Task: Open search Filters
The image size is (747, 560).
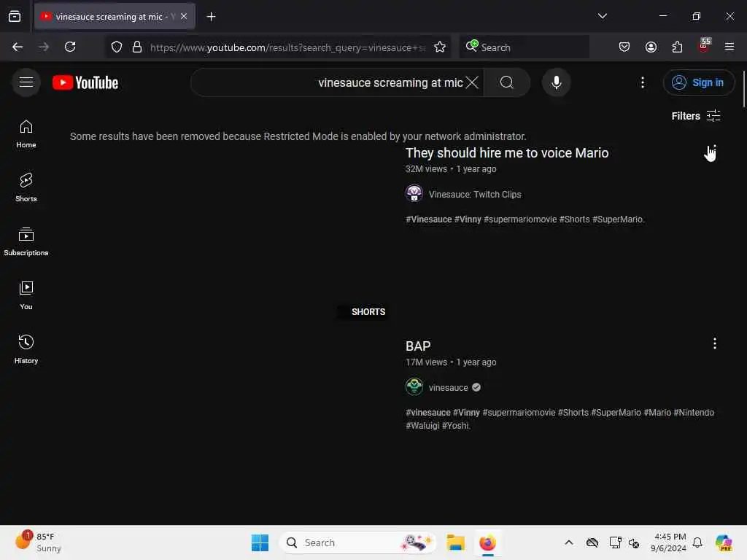Action: (x=695, y=116)
